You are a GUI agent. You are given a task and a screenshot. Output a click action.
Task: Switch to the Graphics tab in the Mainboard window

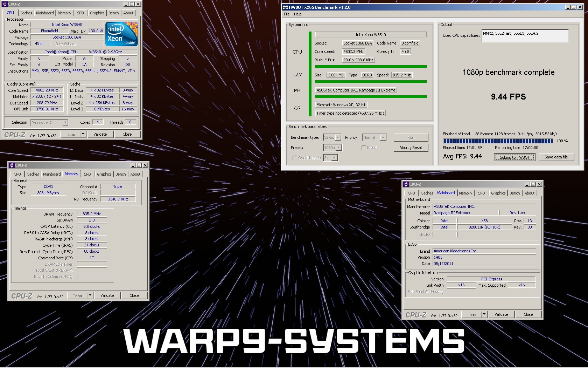(x=498, y=193)
